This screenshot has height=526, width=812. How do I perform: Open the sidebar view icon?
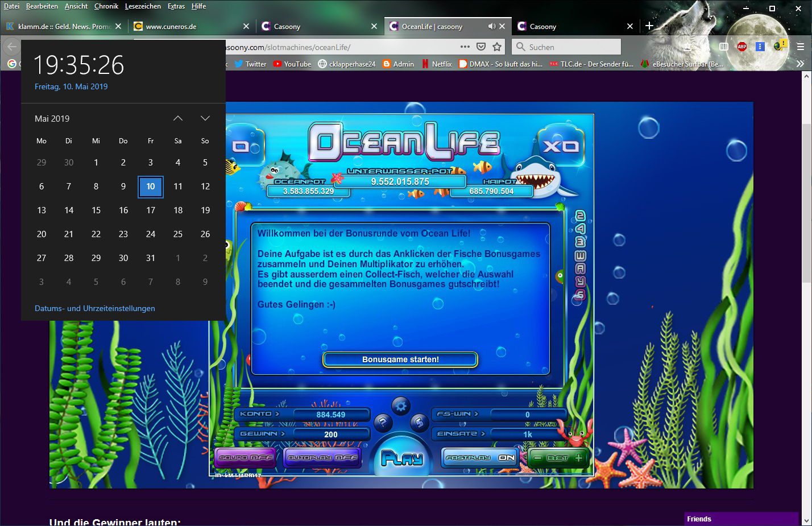pos(724,47)
